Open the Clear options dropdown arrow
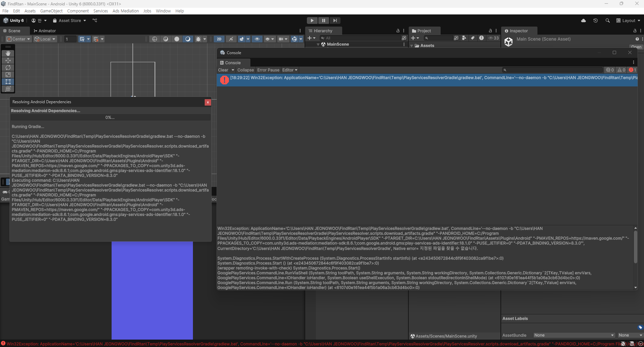Image resolution: width=644 pixels, height=347 pixels. (x=233, y=70)
